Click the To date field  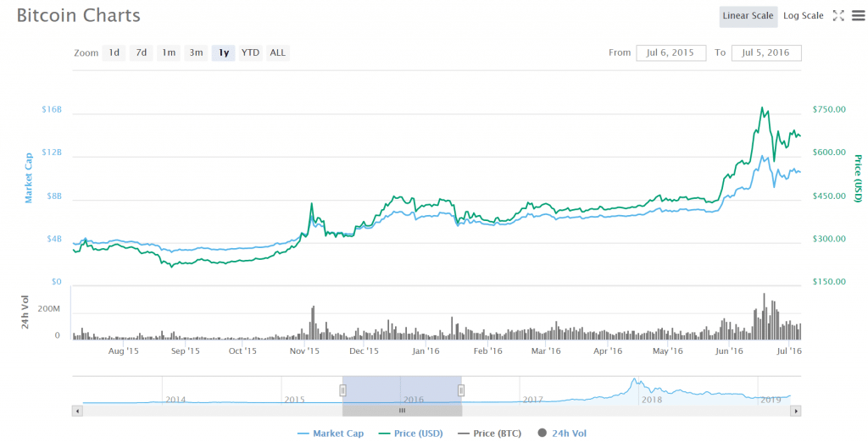point(766,52)
